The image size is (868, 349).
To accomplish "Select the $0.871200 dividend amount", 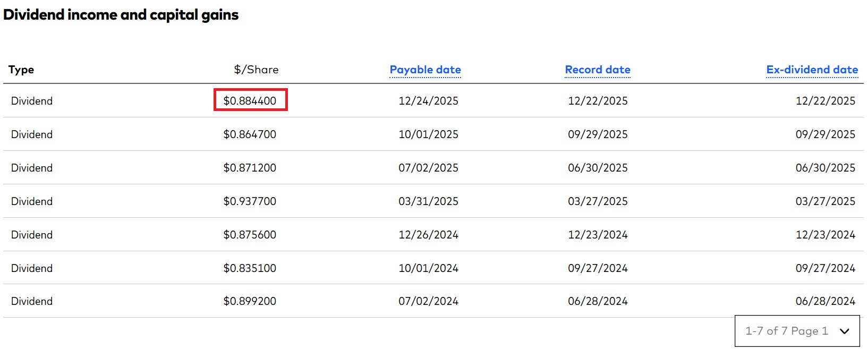I will pyautogui.click(x=250, y=168).
